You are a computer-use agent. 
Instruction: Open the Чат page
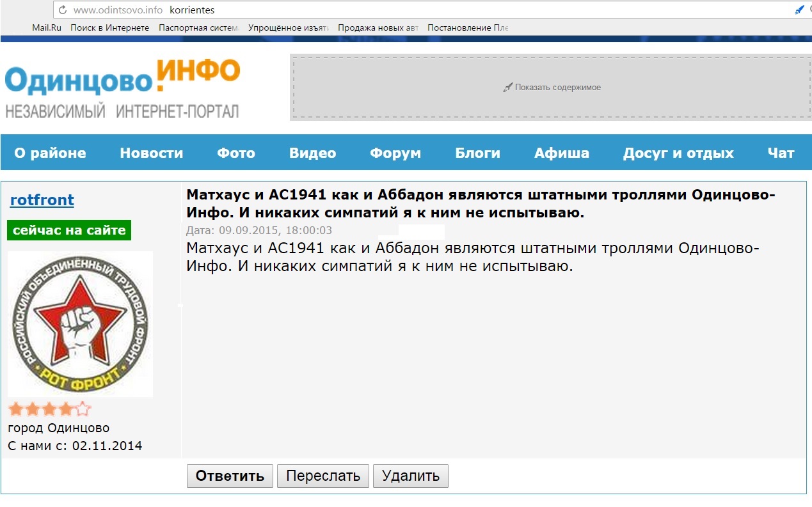[781, 153]
